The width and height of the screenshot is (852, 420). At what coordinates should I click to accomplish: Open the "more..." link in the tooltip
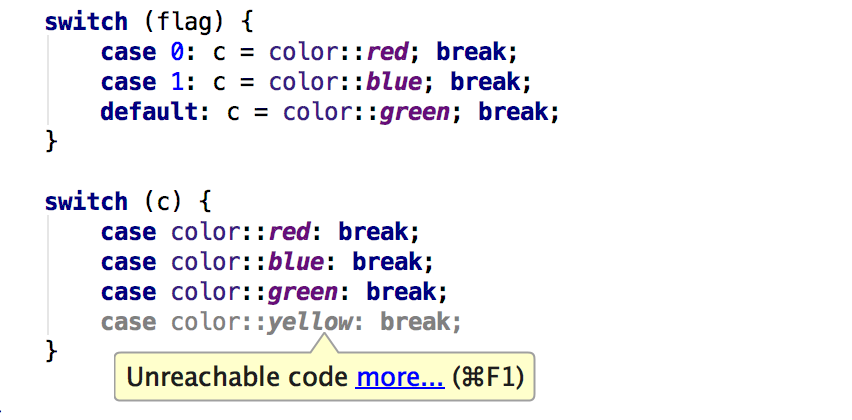[x=399, y=378]
